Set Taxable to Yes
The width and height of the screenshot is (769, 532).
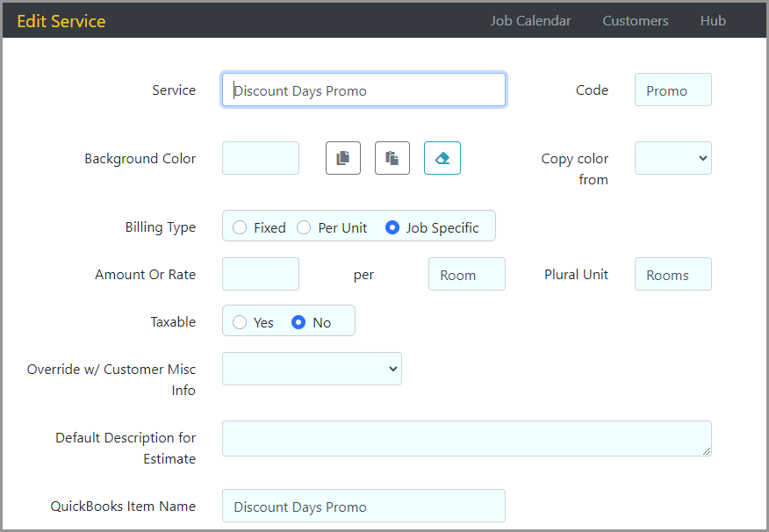pyautogui.click(x=240, y=322)
